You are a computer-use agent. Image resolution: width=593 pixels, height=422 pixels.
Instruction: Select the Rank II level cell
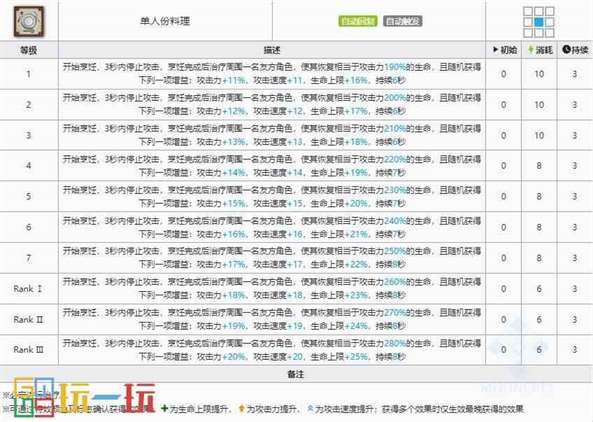[29, 320]
